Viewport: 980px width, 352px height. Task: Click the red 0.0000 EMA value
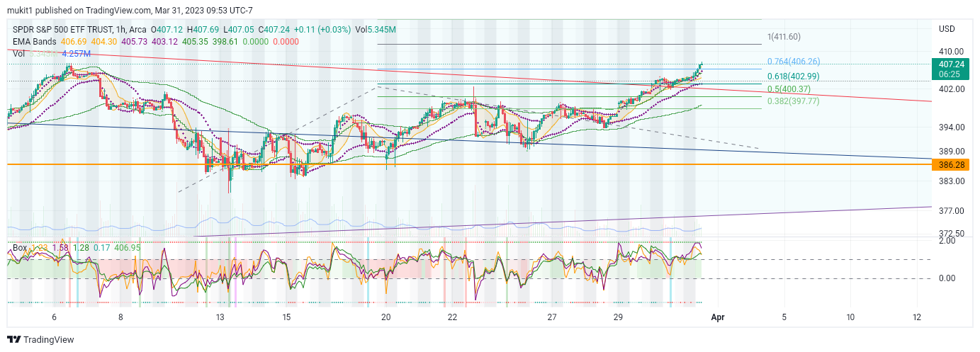(x=286, y=42)
